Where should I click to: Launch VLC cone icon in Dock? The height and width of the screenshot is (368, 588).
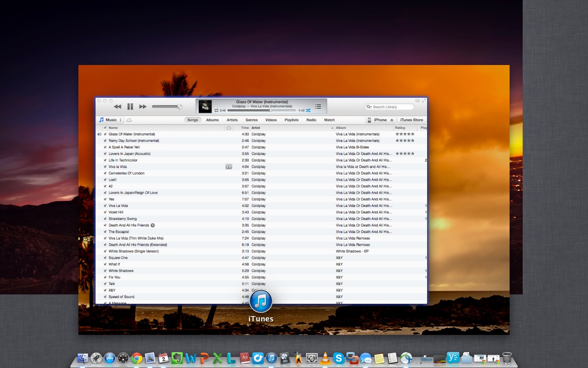click(325, 359)
